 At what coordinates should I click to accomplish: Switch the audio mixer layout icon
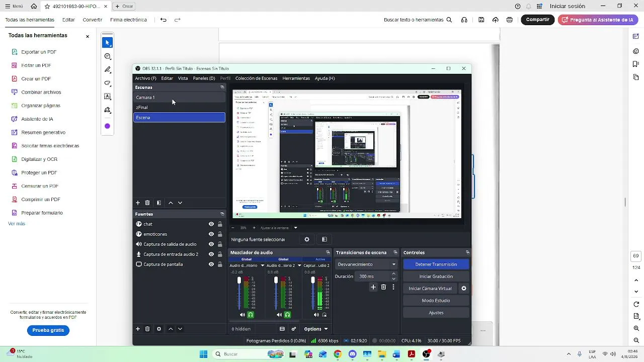click(x=282, y=329)
